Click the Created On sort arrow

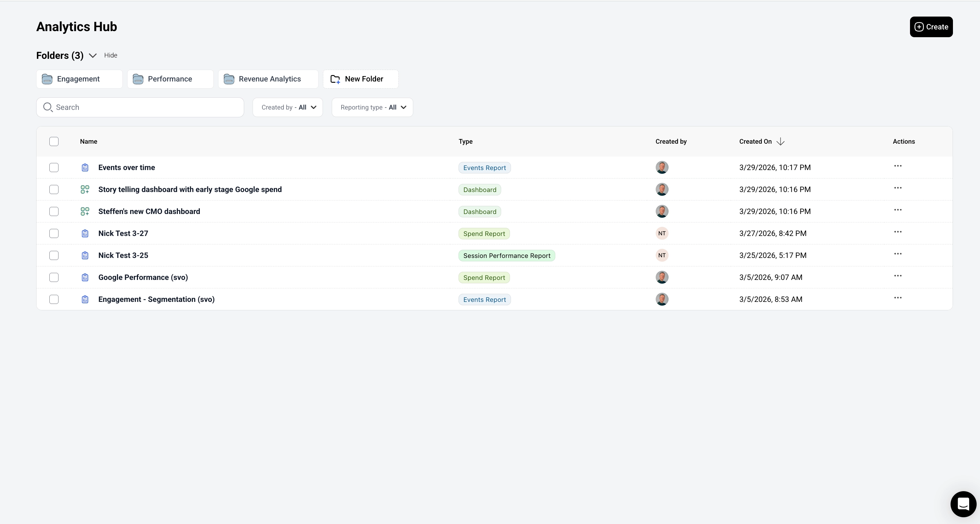tap(780, 141)
